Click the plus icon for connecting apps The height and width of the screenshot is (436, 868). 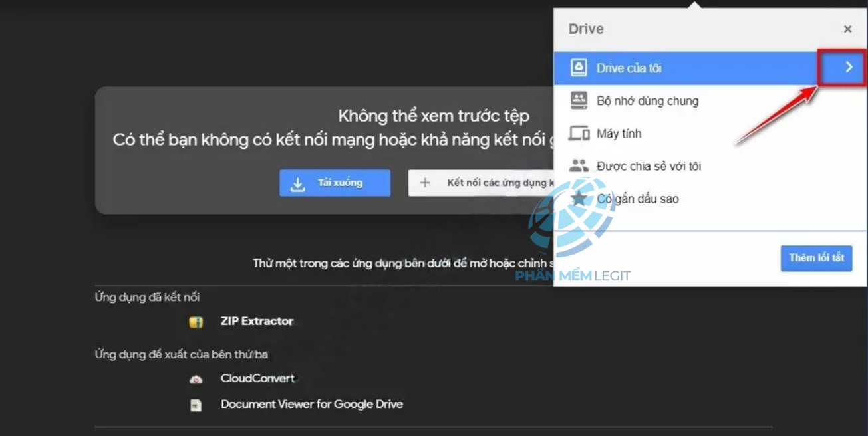[x=426, y=183]
